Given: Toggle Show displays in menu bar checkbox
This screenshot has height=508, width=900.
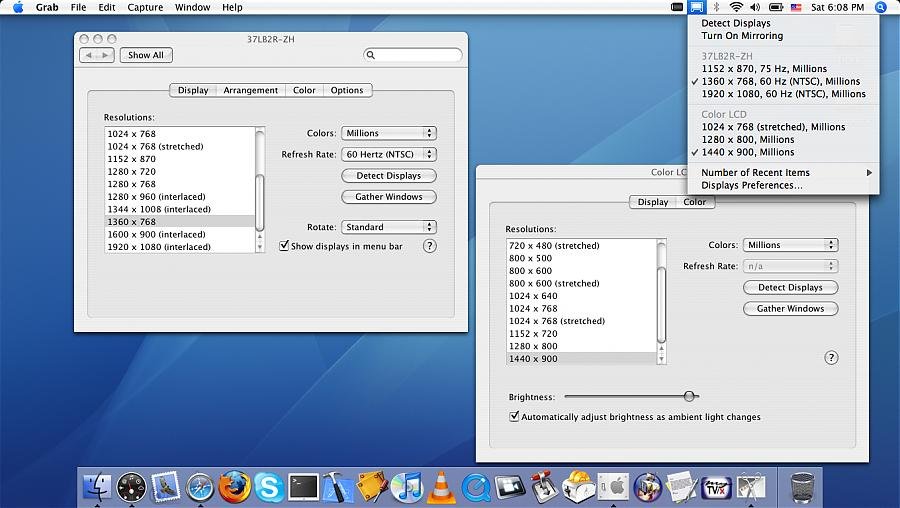Looking at the screenshot, I should point(284,246).
